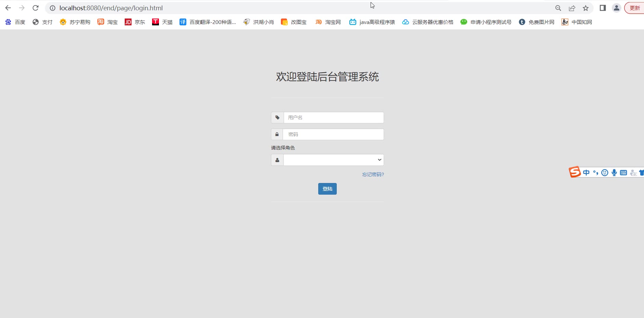Click the browser forward arrow
The image size is (644, 318).
(x=22, y=8)
